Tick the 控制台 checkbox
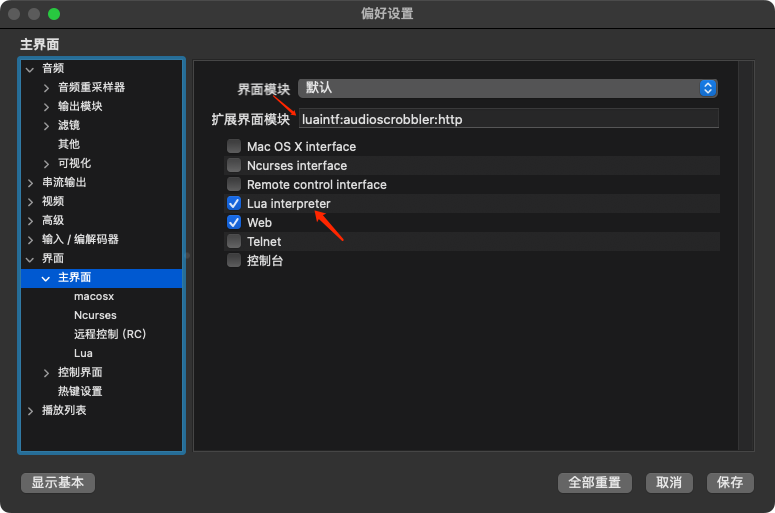This screenshot has height=513, width=775. (234, 260)
